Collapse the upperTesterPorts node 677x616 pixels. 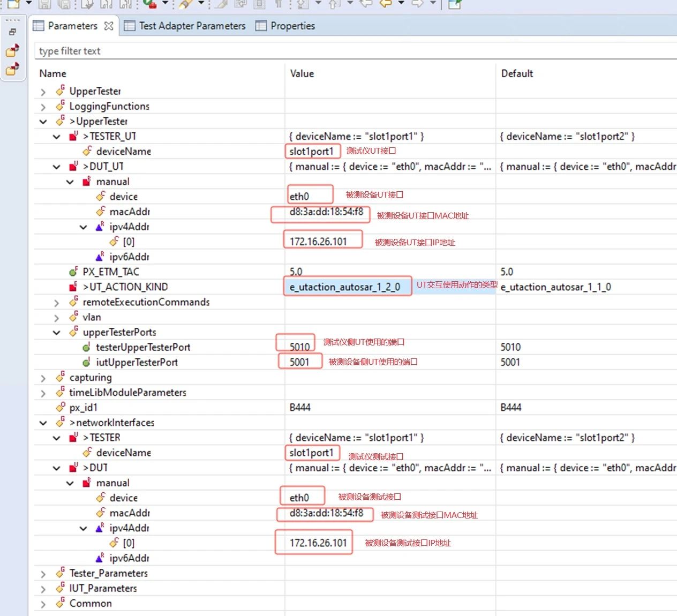(x=57, y=333)
